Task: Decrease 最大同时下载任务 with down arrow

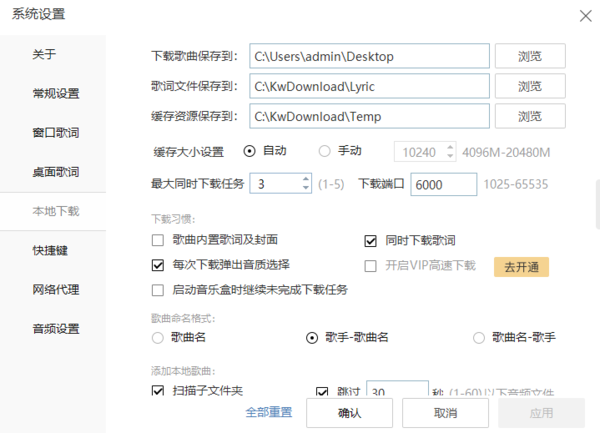Action: (x=305, y=189)
